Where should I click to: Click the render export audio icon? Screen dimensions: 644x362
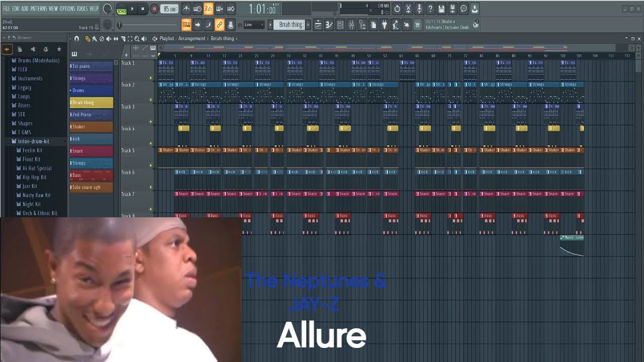point(452,9)
